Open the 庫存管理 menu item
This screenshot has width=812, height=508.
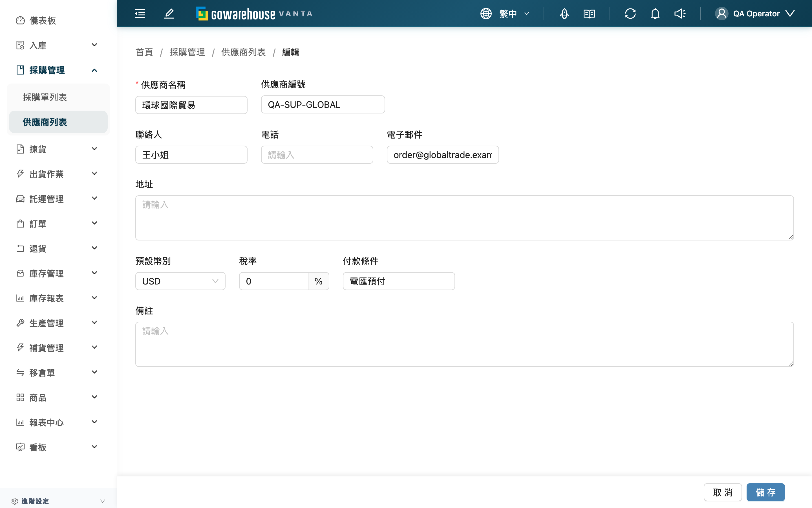coord(58,273)
